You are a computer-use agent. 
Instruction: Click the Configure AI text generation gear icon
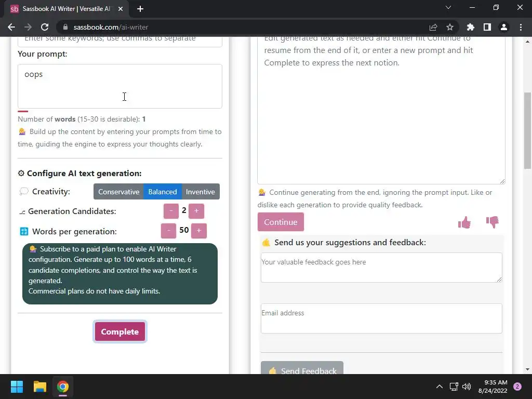tap(21, 174)
